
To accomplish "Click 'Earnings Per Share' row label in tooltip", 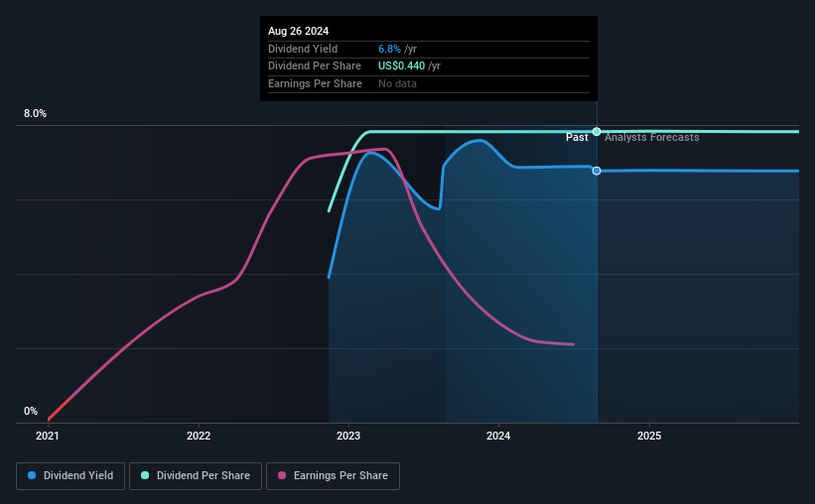I will point(315,83).
